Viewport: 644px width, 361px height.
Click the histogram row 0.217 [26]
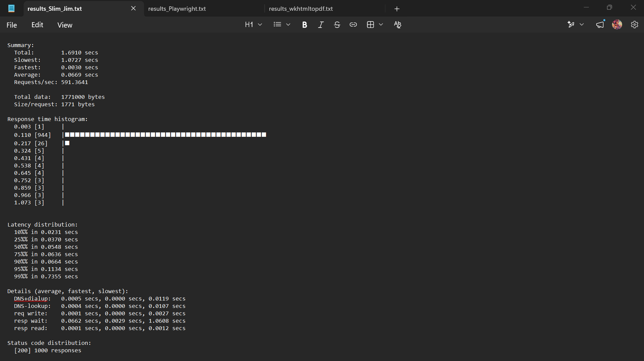[42, 143]
